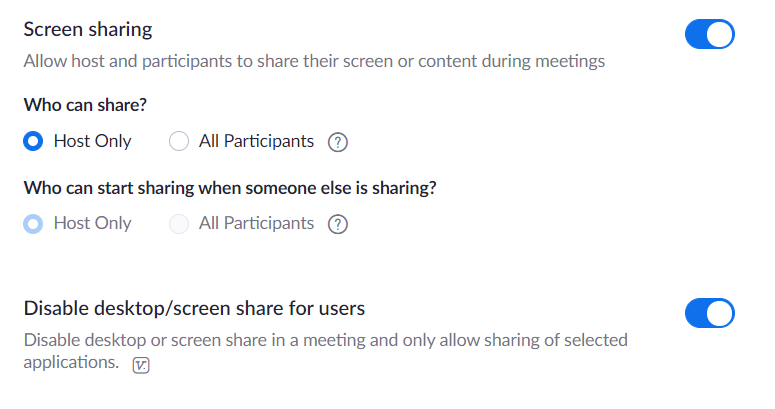
Task: Click the Screen sharing heading
Action: (x=88, y=30)
